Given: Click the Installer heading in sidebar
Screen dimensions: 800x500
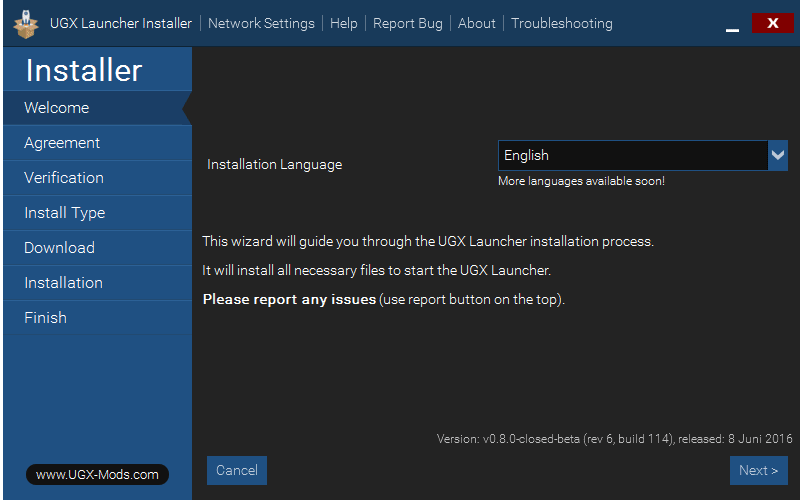Looking at the screenshot, I should tap(84, 70).
